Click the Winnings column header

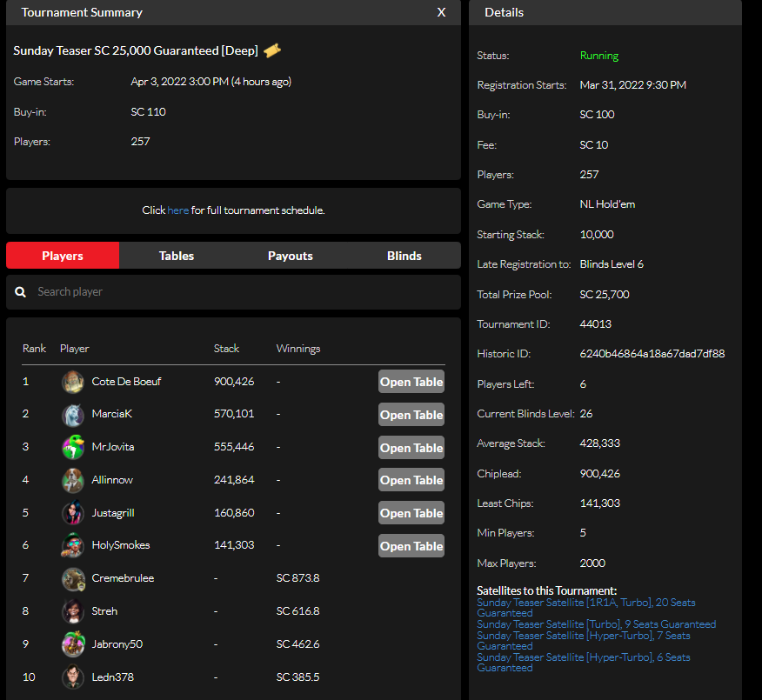tap(298, 349)
